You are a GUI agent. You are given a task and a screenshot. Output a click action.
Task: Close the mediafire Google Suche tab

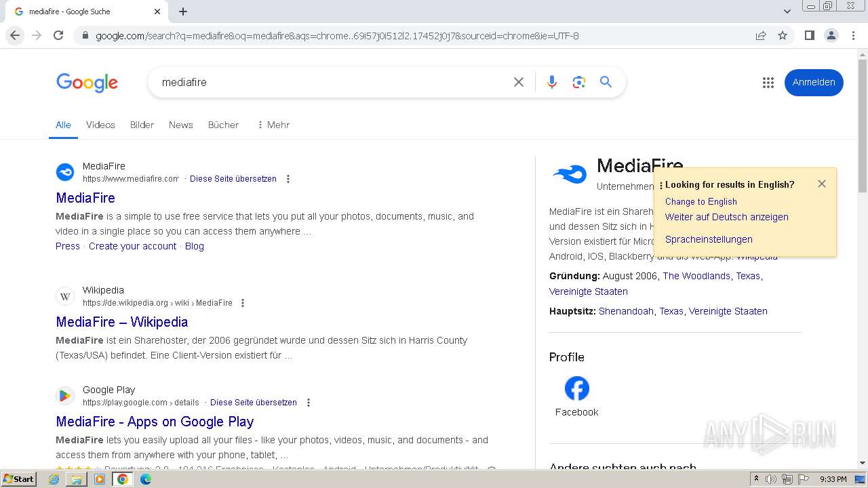[x=157, y=12]
